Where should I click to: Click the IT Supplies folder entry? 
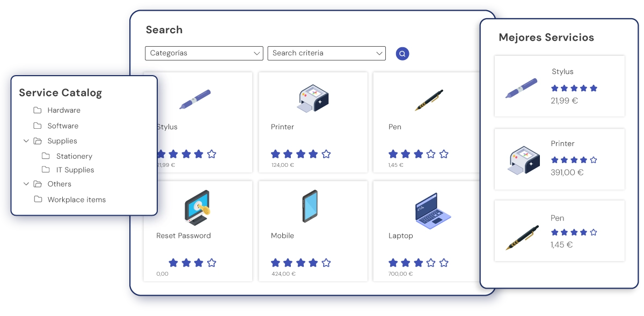pyautogui.click(x=75, y=170)
